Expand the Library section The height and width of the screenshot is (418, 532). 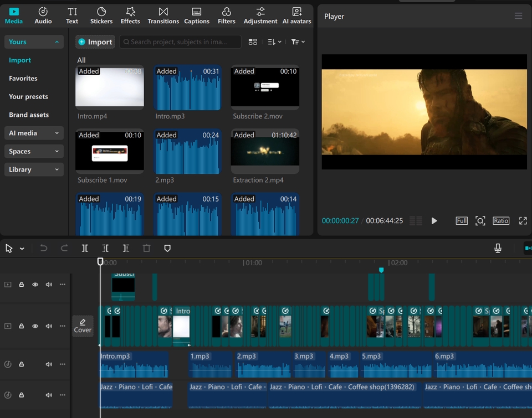coord(34,169)
